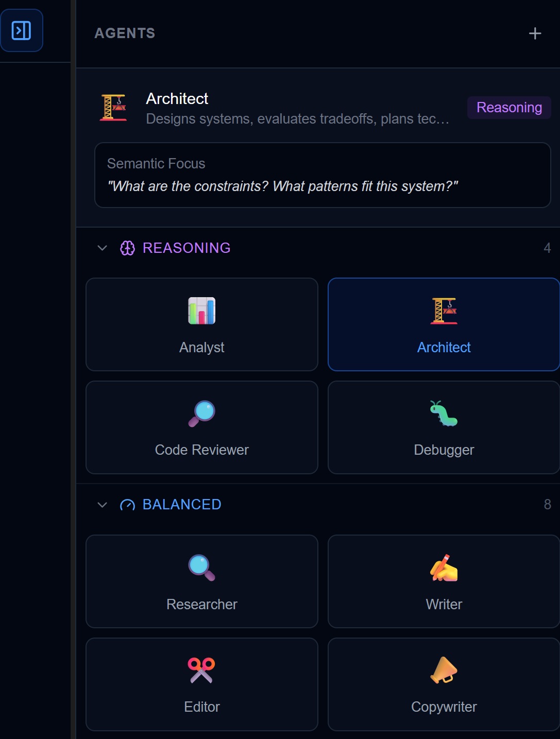Select the Researcher magnifier icon

(x=201, y=567)
